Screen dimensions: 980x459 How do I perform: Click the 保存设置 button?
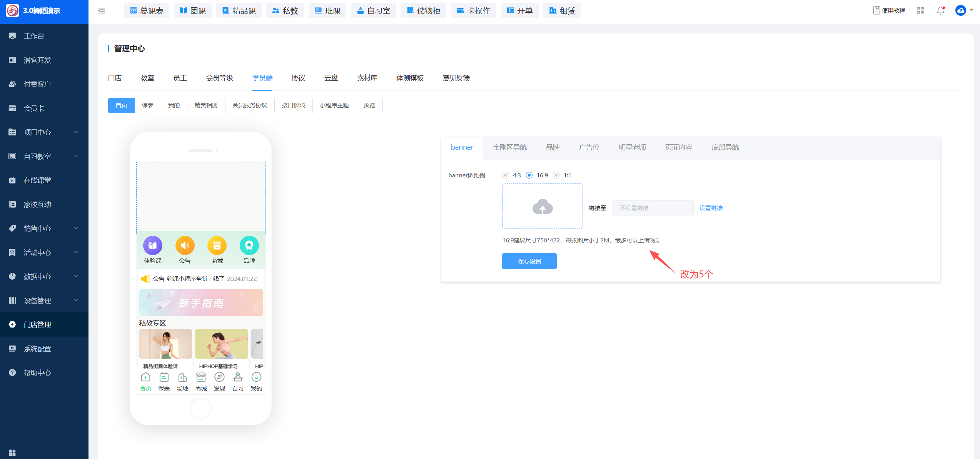pos(529,261)
